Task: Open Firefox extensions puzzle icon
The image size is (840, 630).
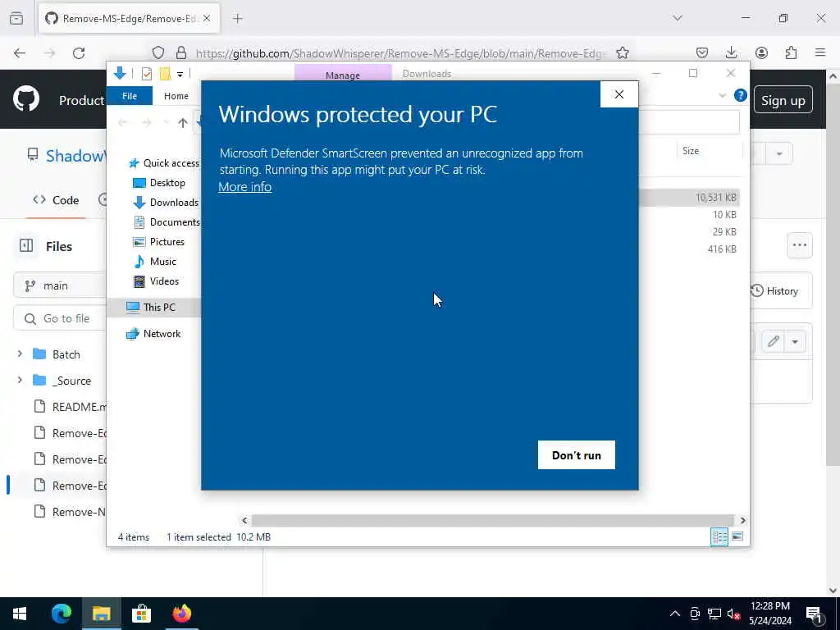Action: click(791, 52)
